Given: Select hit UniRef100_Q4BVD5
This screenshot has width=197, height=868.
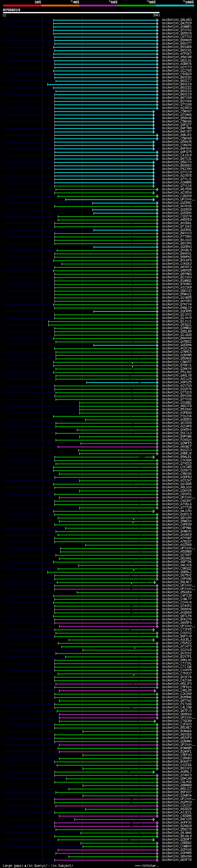Looking at the screenshot, I should (x=177, y=271).
